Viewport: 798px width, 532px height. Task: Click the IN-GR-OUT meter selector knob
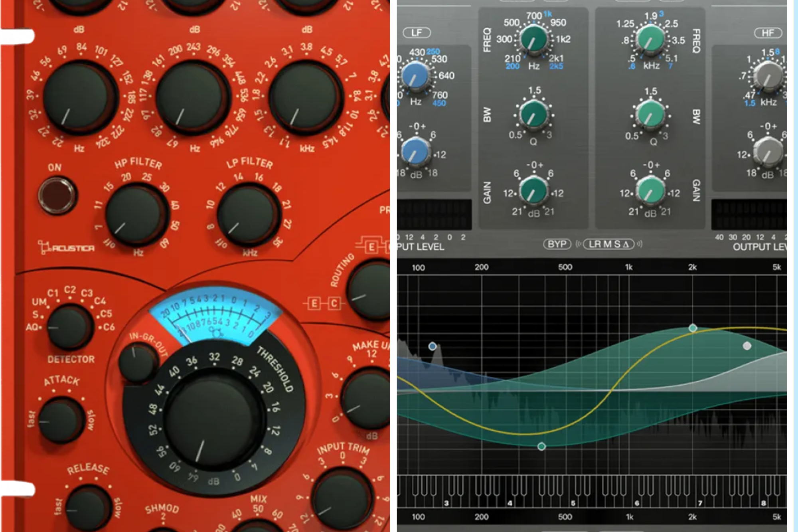coord(138,363)
